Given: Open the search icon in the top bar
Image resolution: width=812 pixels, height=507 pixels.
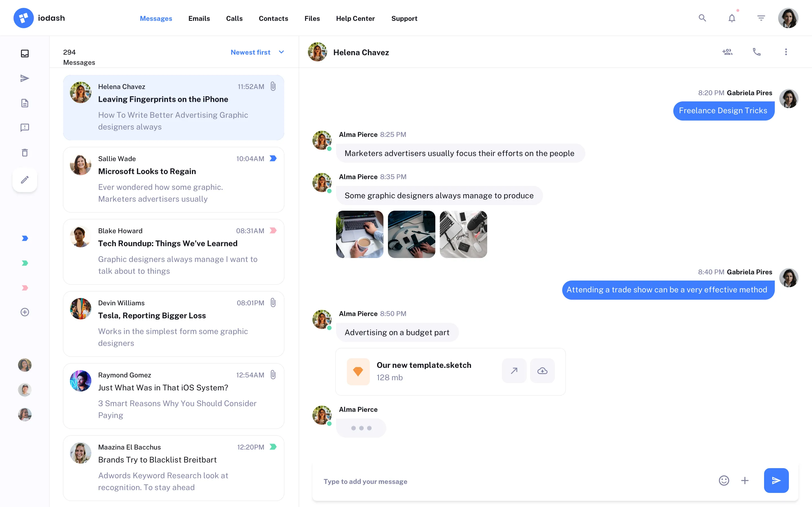Looking at the screenshot, I should click(x=702, y=18).
